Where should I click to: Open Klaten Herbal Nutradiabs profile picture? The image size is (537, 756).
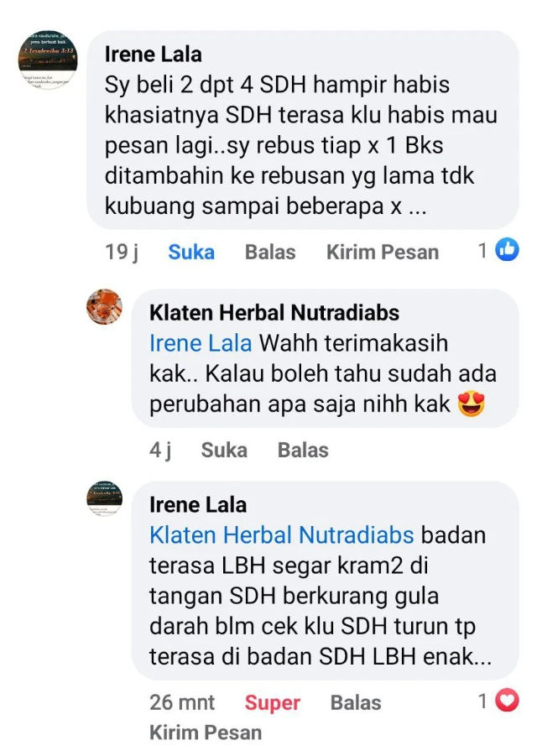coord(105,306)
